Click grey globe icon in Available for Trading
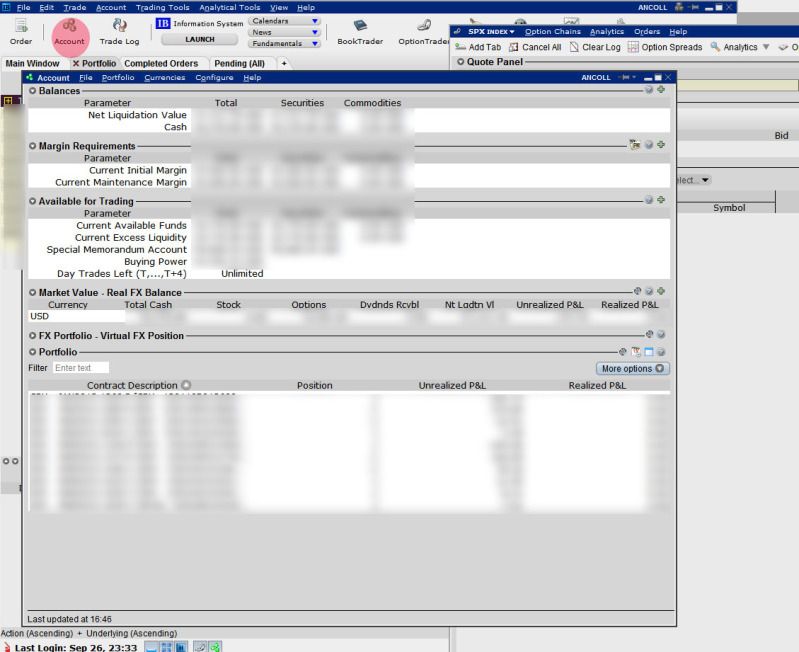799x652 pixels. (649, 200)
